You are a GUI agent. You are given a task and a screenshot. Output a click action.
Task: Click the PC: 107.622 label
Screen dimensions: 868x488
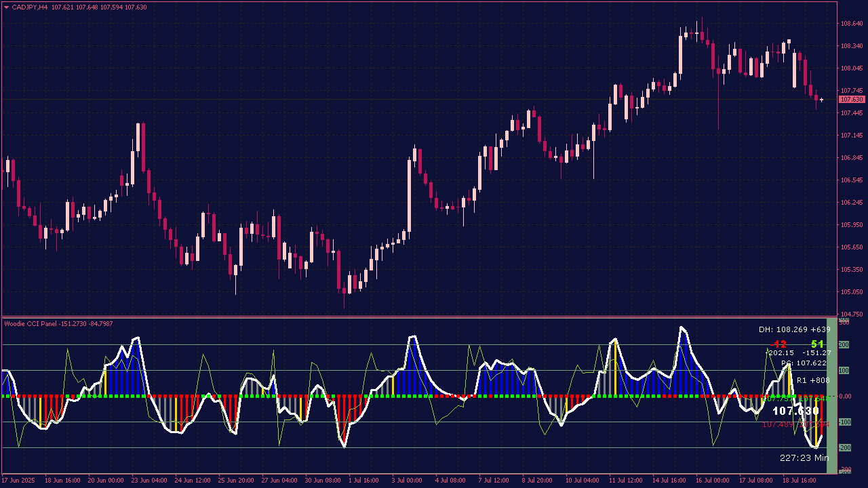click(x=806, y=363)
